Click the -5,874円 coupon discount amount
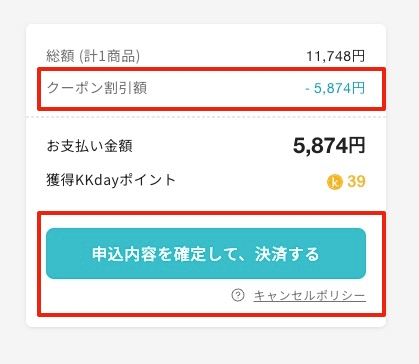Screen dimensions: 419x364 pyautogui.click(x=335, y=88)
